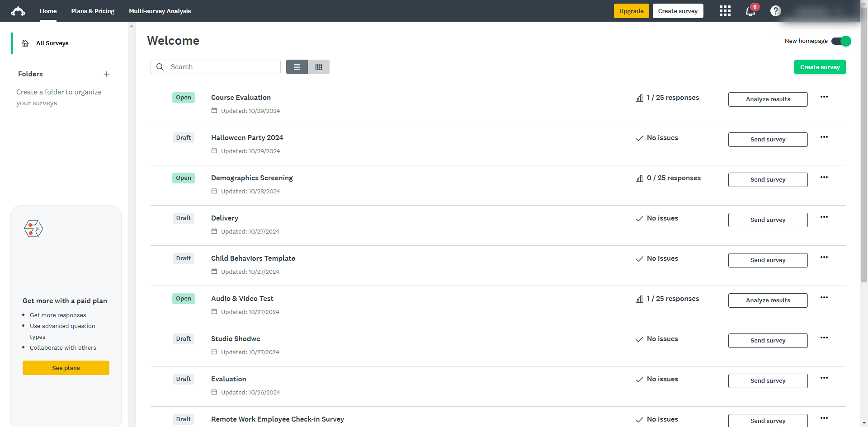Send survey for Halloween Party 2024

(768, 140)
